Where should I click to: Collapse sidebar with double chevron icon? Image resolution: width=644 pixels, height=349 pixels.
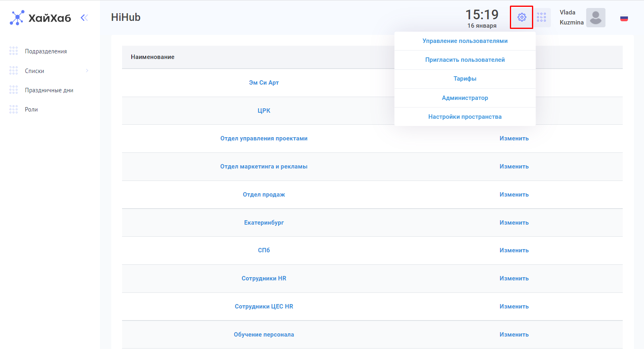click(84, 18)
